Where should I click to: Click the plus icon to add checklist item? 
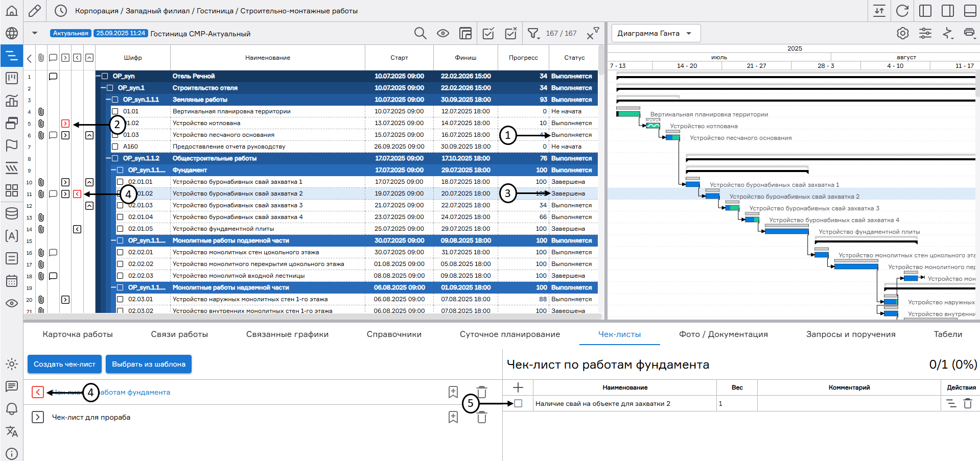pos(518,387)
